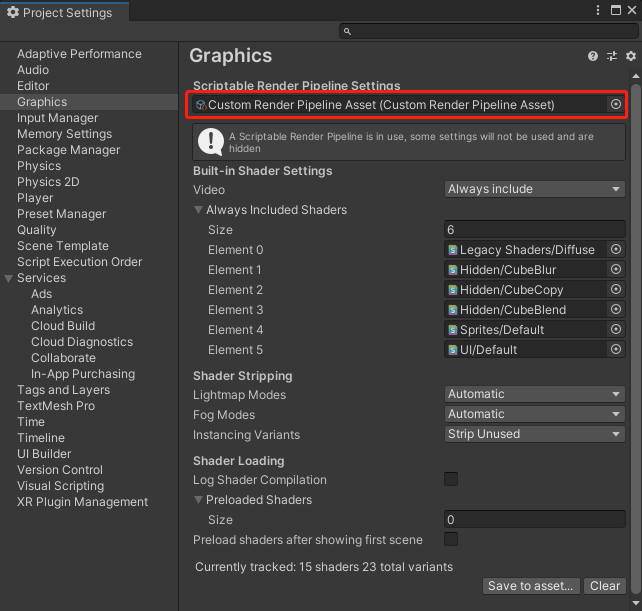Open the Instancing Variants dropdown
This screenshot has width=642, height=611.
(x=534, y=434)
